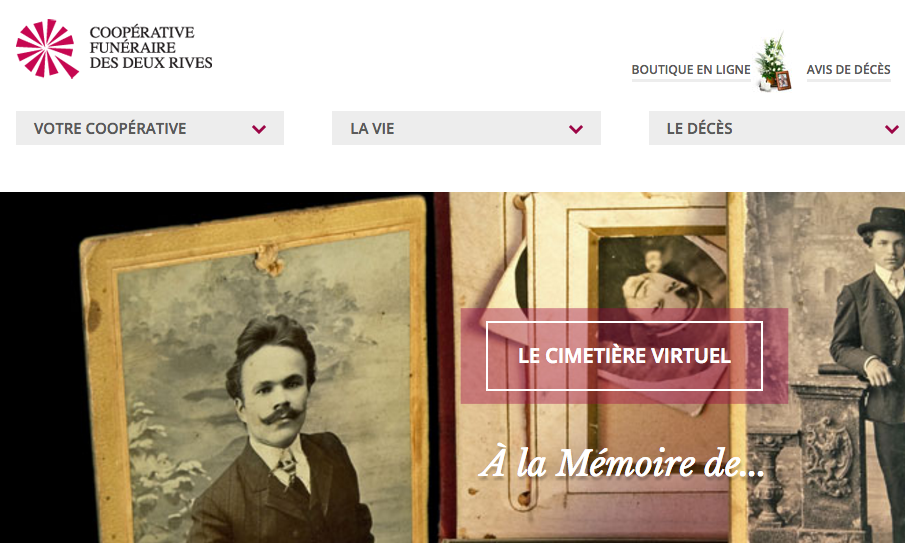Click the pink translucent banner behind button

pos(624,355)
